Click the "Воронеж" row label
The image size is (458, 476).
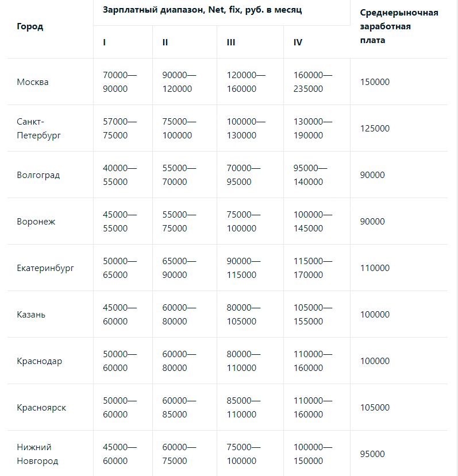tap(36, 222)
